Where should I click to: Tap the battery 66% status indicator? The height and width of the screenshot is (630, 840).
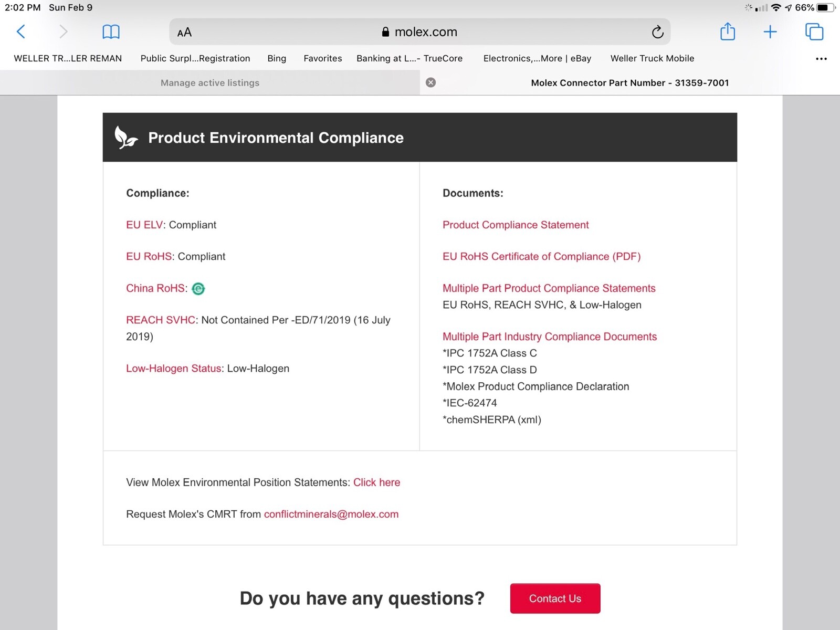815,7
